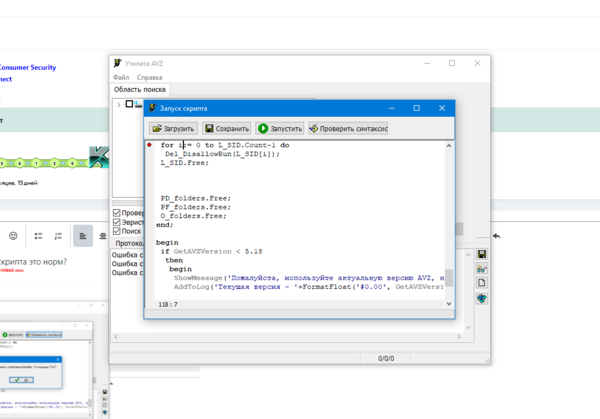Image resolution: width=600 pixels, height=419 pixels.
Task: Click the first 'Ошибка' protocol line
Action: [x=127, y=255]
